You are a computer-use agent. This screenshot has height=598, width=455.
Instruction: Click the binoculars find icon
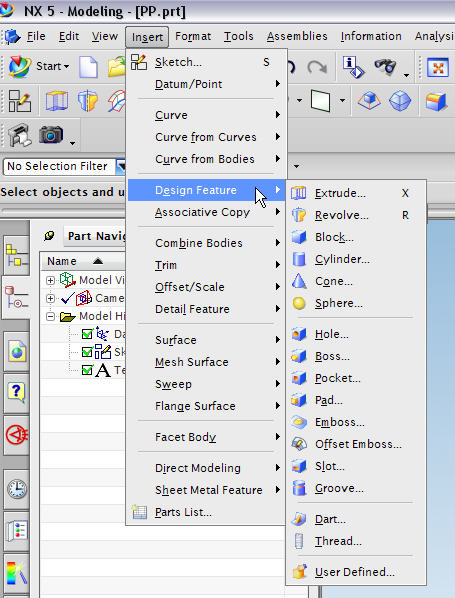(385, 66)
